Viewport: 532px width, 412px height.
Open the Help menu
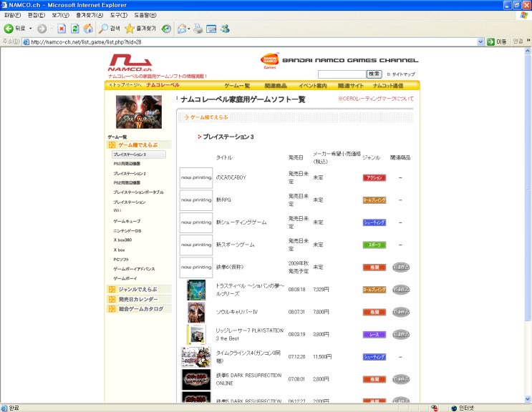click(x=145, y=15)
